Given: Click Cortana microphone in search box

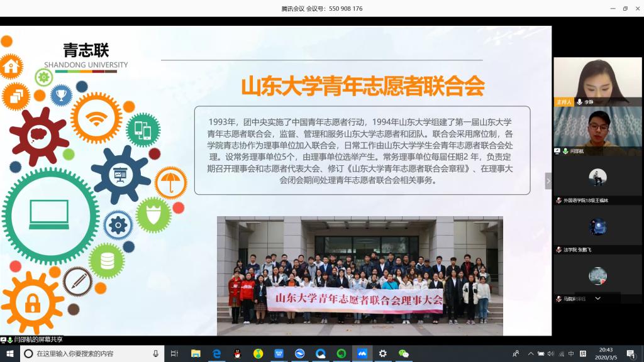Looking at the screenshot, I should pos(155,354).
